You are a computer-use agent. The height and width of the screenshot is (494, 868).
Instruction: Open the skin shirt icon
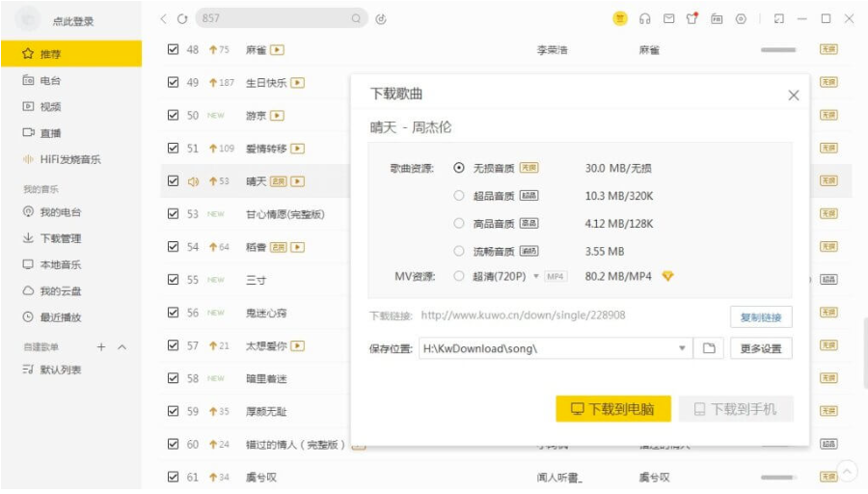[x=692, y=18]
